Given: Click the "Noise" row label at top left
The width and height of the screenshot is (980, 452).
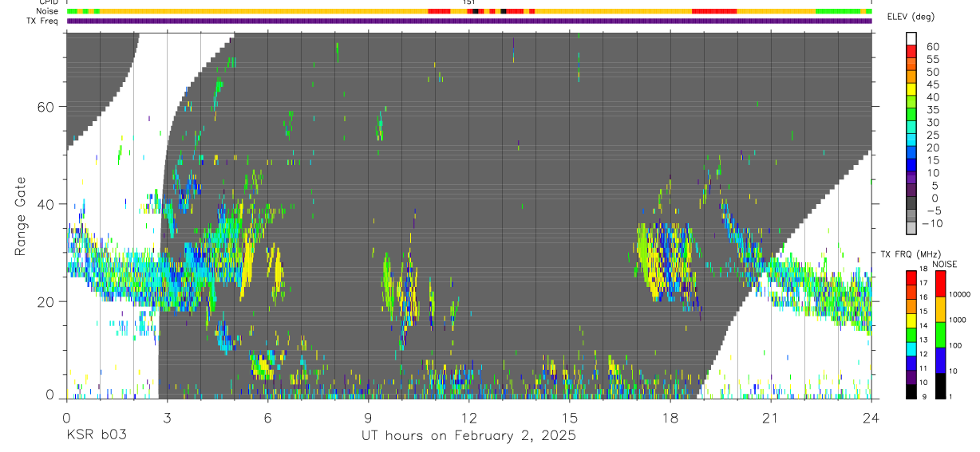Looking at the screenshot, I should tap(48, 11).
